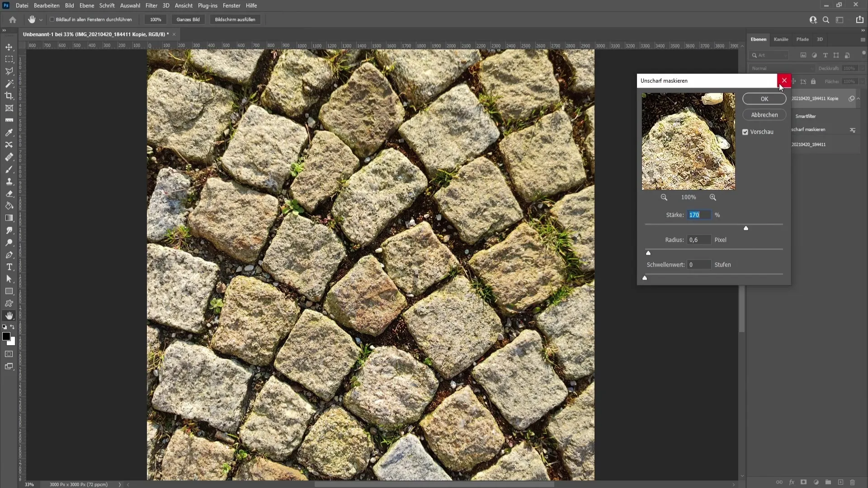Select the Polygonal Lasso tool

point(9,71)
